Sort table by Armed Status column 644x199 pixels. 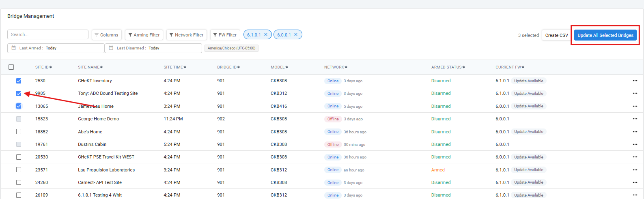pyautogui.click(x=448, y=67)
